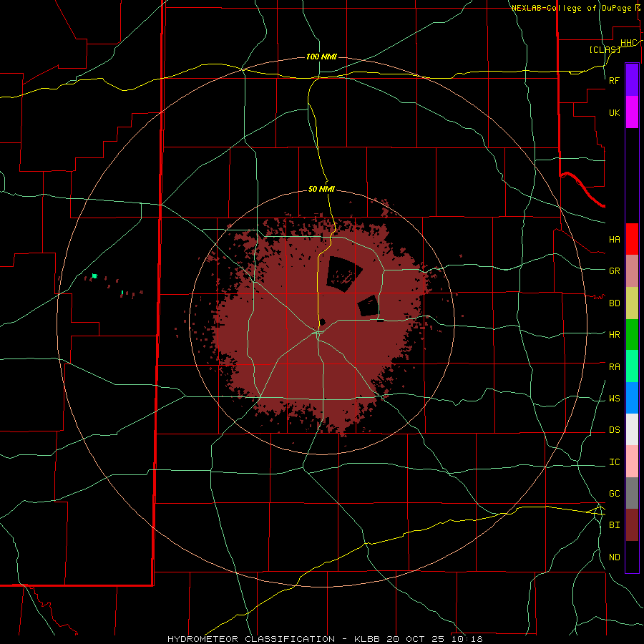644x644 pixels.
Task: Click the WS blue legend swatch
Action: [632, 398]
